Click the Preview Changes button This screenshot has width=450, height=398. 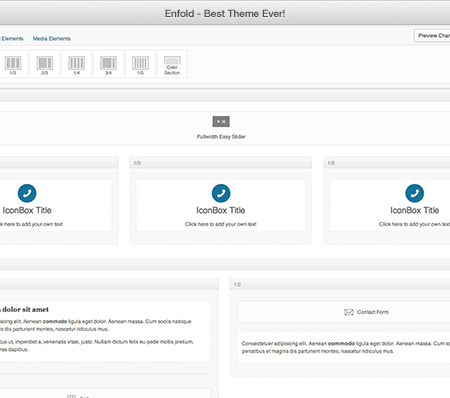coord(432,36)
